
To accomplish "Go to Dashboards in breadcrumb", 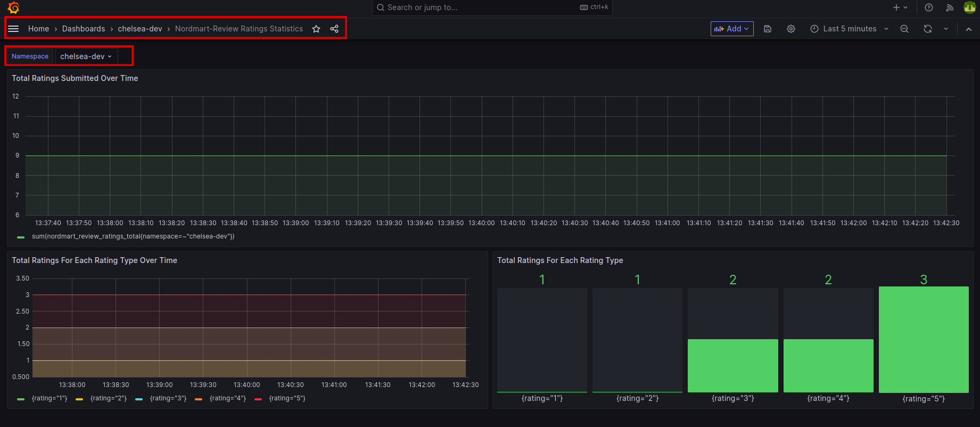I will coord(84,29).
